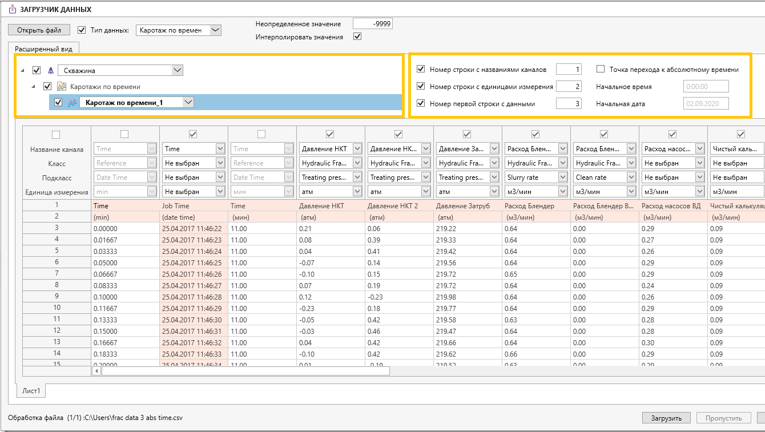Toggle the Давление НКТ column checkbox

pyautogui.click(x=330, y=134)
